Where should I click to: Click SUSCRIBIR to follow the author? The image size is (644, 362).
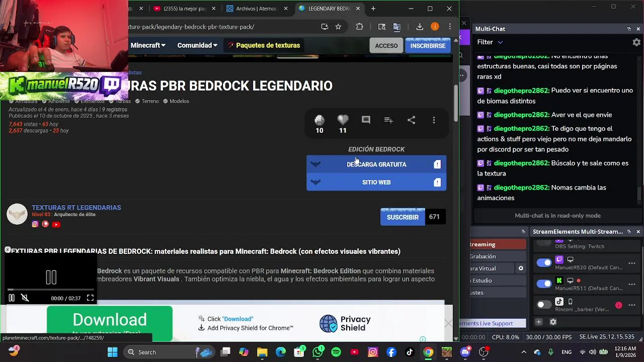403,217
